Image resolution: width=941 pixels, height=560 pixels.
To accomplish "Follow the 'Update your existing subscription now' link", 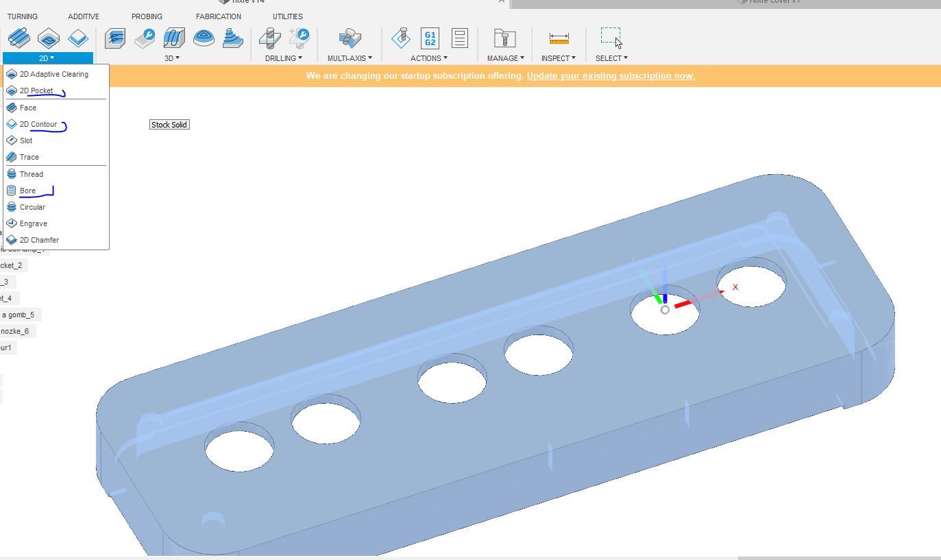I will [611, 75].
